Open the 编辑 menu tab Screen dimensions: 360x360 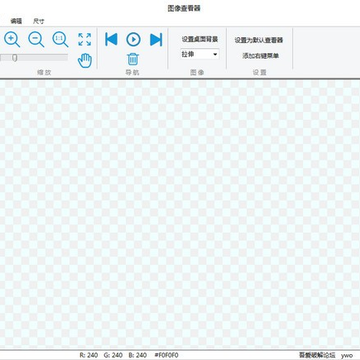16,21
